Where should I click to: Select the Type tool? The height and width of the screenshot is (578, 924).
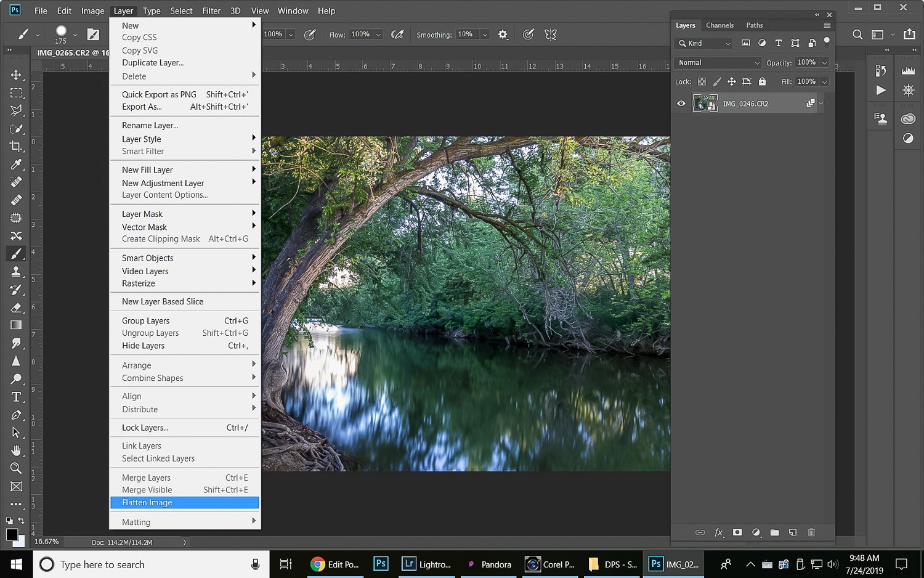click(16, 397)
